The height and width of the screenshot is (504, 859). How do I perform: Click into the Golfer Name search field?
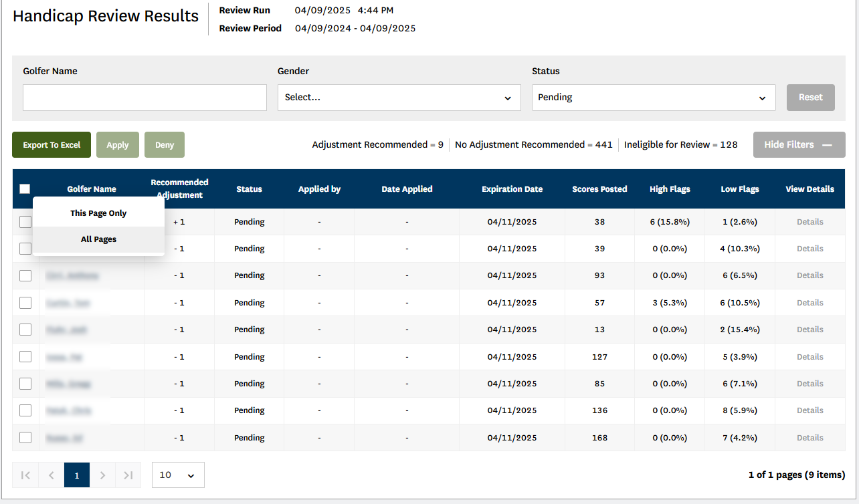pyautogui.click(x=145, y=98)
